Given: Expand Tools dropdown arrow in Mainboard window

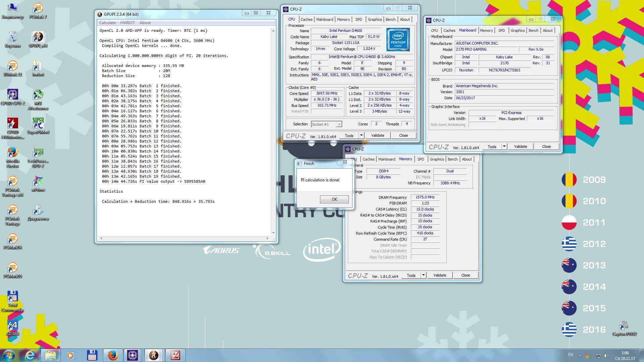Looking at the screenshot, I should click(x=504, y=146).
